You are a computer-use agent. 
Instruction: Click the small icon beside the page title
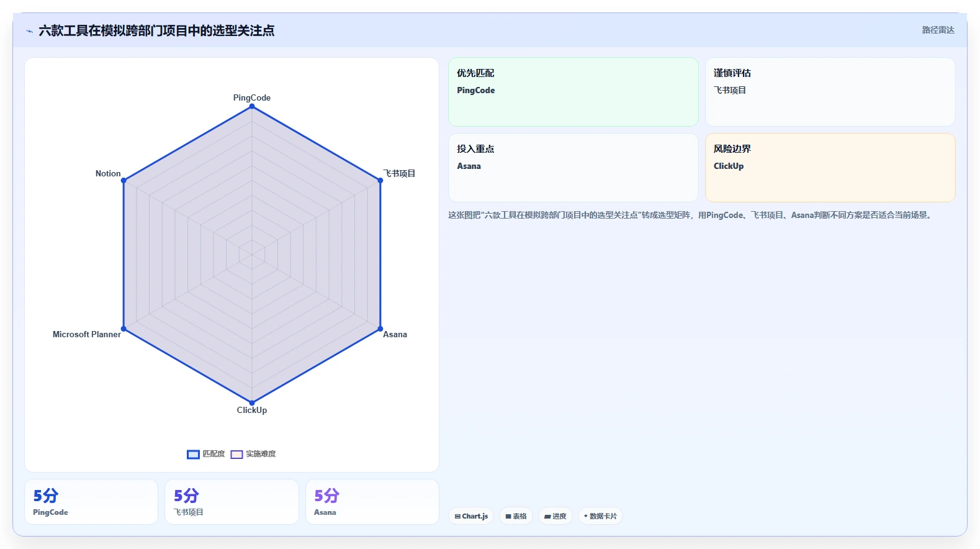coord(29,31)
